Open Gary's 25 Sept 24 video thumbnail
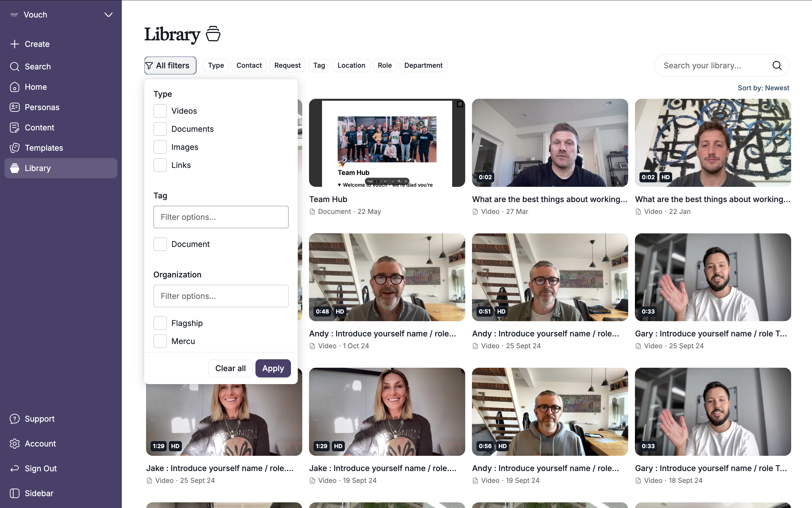 713,277
